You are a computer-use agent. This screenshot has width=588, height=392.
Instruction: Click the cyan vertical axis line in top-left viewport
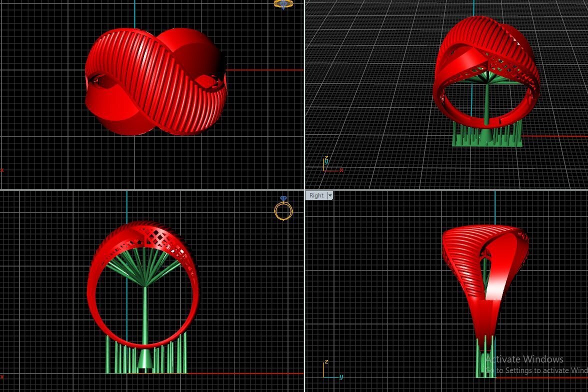[134, 14]
